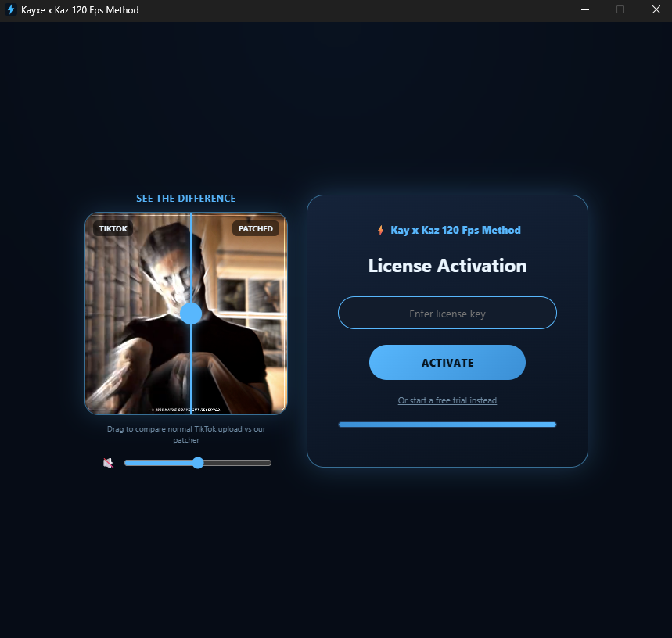Click the comparison video preview thumbnail
The image size is (672, 638).
click(186, 314)
